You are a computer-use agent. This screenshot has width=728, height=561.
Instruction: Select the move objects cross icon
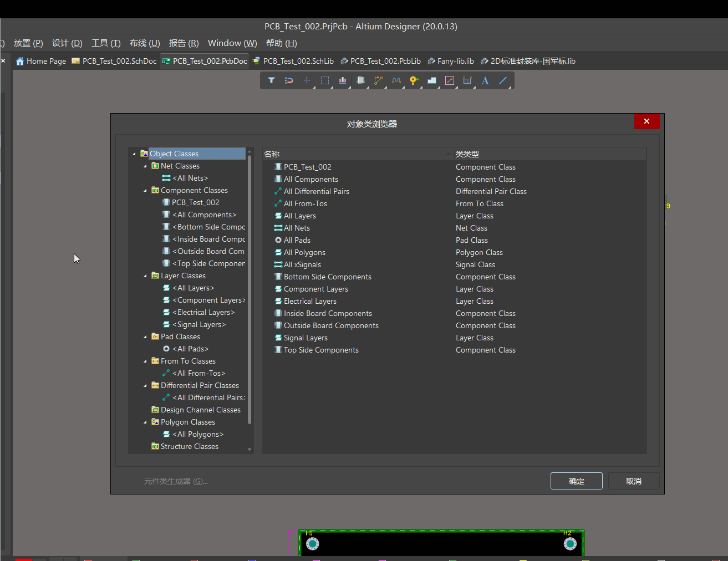coord(307,80)
